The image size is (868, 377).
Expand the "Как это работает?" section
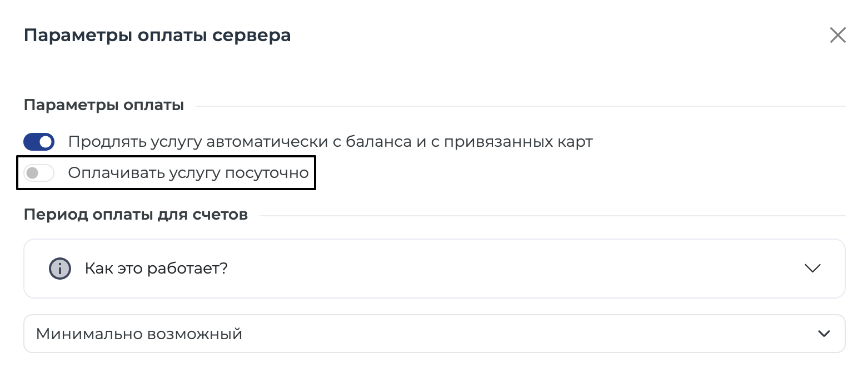pyautogui.click(x=434, y=269)
